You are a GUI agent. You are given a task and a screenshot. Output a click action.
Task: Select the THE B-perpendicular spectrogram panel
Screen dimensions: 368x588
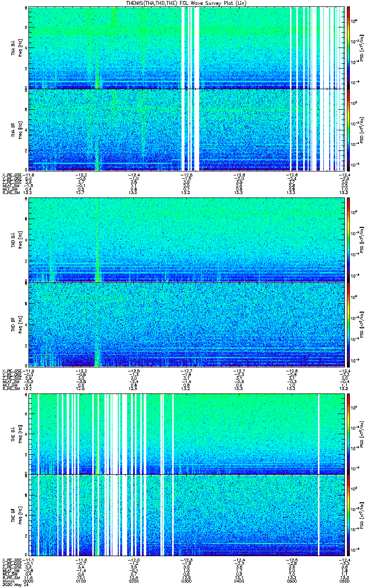[x=187, y=433]
